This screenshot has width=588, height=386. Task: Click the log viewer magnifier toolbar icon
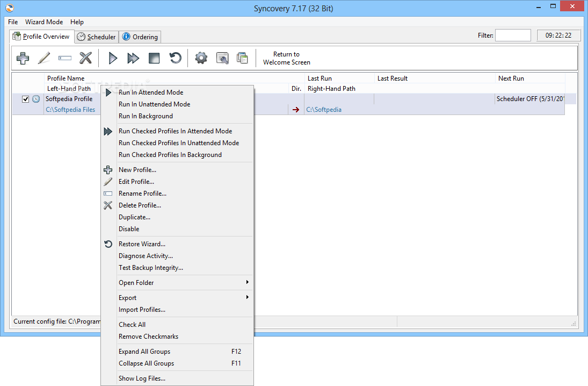click(222, 58)
